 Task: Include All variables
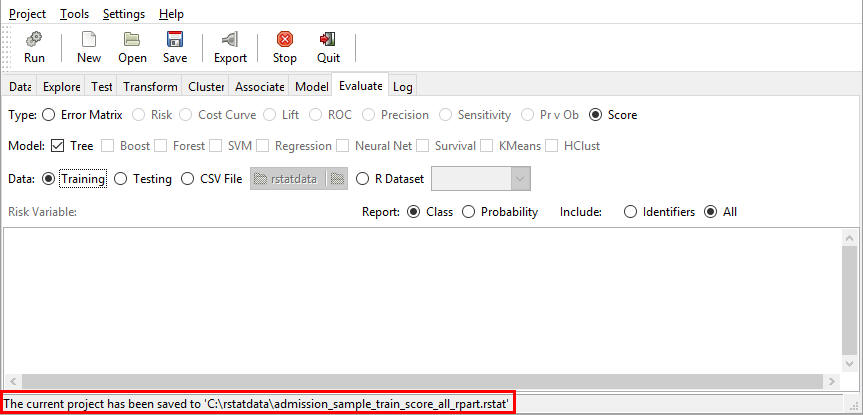[711, 212]
